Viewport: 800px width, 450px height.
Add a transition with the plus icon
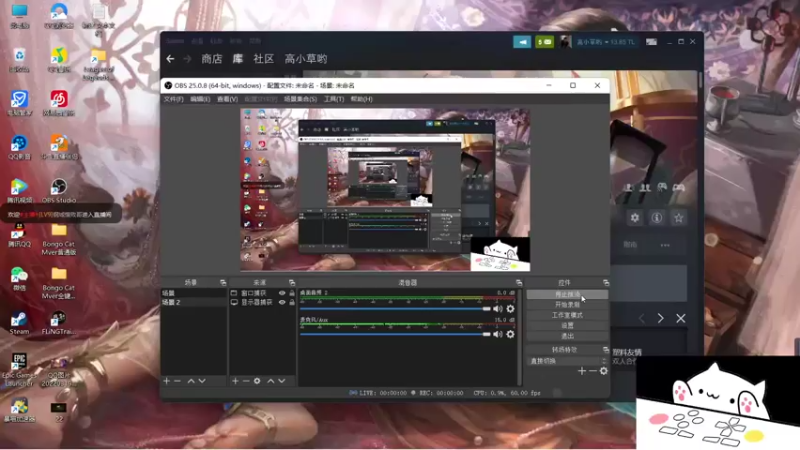(x=582, y=371)
